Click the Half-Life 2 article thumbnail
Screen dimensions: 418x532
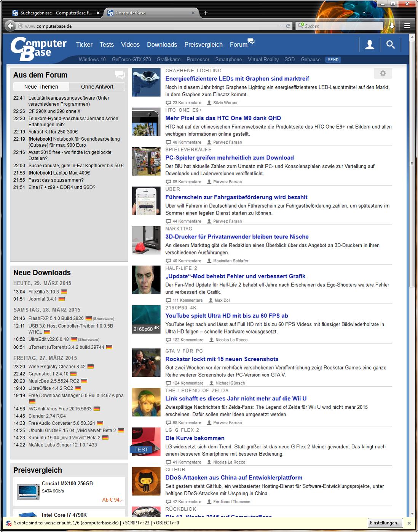[146, 279]
